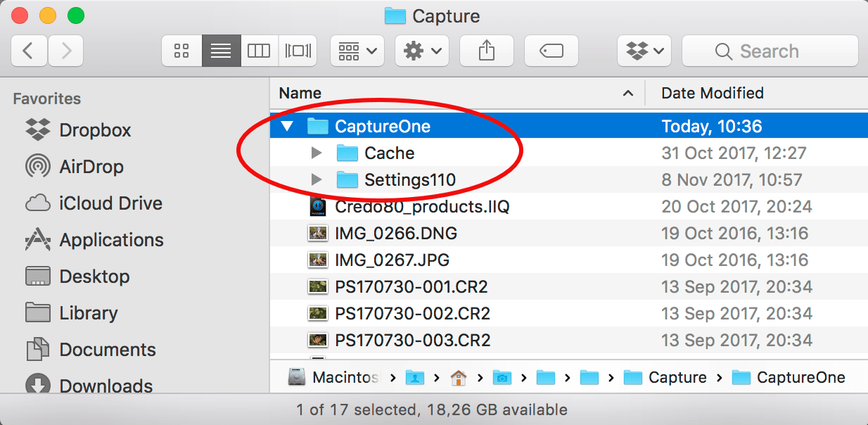Viewport: 868px width, 425px height.
Task: Click the 31 Oct 2017, 12:27 date
Action: tap(734, 153)
